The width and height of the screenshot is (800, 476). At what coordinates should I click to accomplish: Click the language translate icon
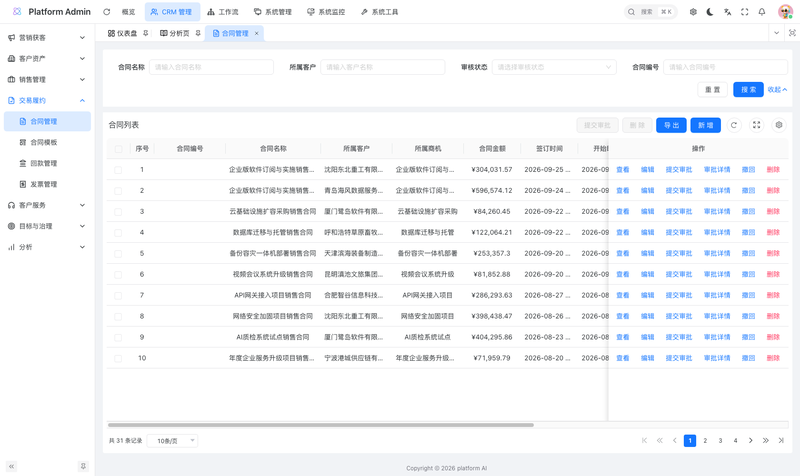point(728,12)
